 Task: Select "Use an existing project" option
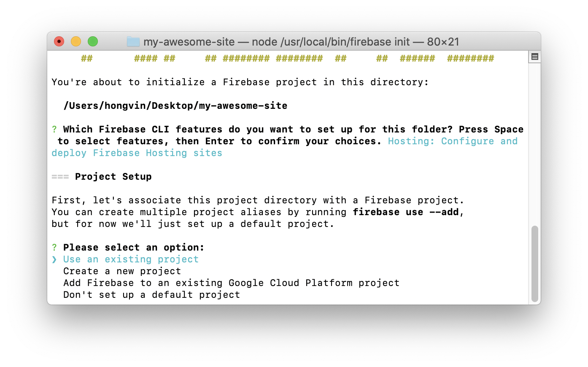131,259
